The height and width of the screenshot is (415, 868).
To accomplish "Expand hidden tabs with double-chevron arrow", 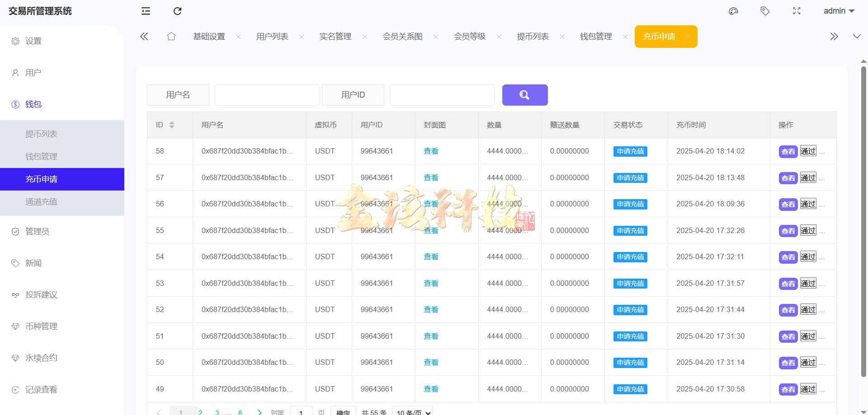I will coord(834,36).
